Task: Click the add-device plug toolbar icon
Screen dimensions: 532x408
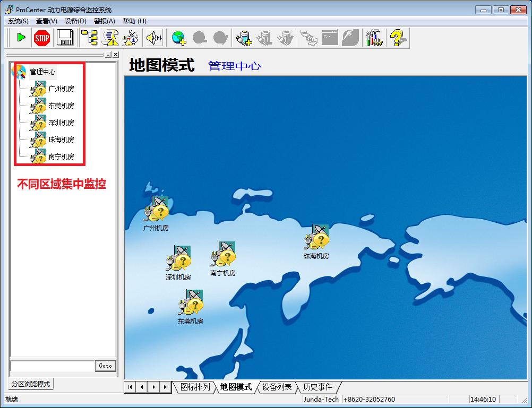Action: point(245,37)
